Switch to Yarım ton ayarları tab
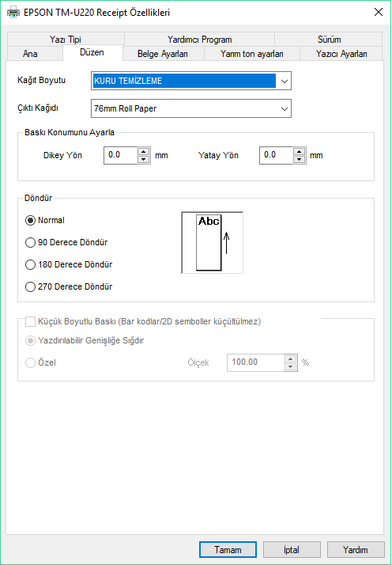 click(x=251, y=54)
